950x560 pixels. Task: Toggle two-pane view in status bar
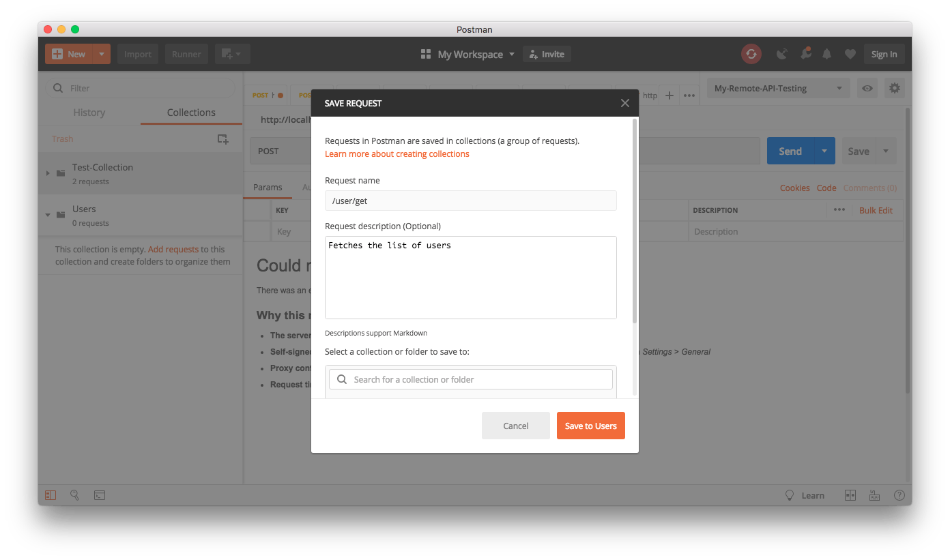[x=850, y=495]
